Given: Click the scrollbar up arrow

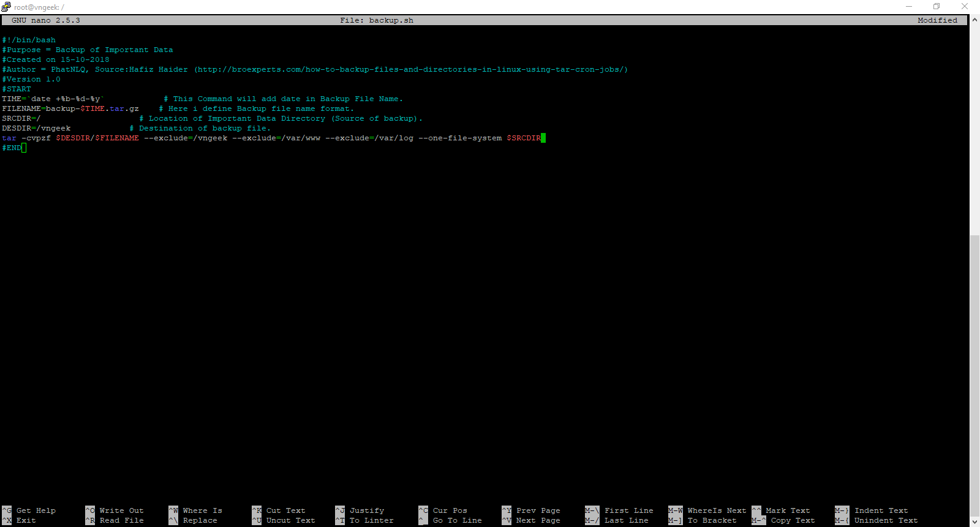Looking at the screenshot, I should coord(974,20).
